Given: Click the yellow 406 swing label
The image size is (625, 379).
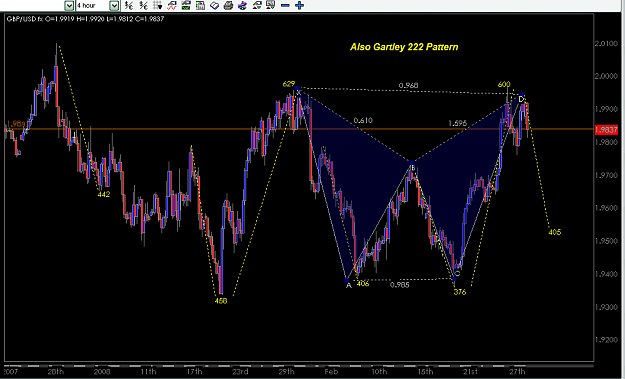Looking at the screenshot, I should [x=363, y=284].
